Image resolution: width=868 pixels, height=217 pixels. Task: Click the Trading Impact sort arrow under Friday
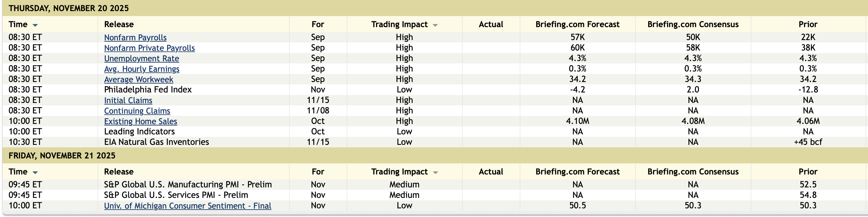click(x=435, y=173)
